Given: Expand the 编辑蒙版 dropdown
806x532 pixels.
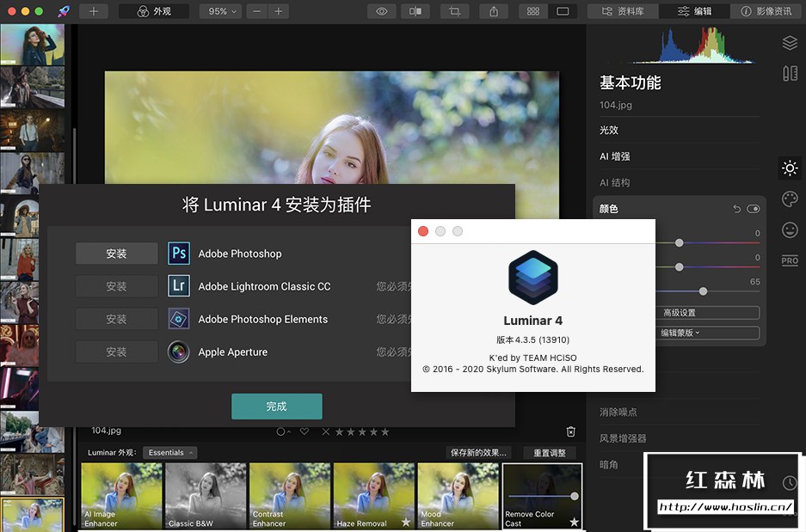Looking at the screenshot, I should point(680,333).
